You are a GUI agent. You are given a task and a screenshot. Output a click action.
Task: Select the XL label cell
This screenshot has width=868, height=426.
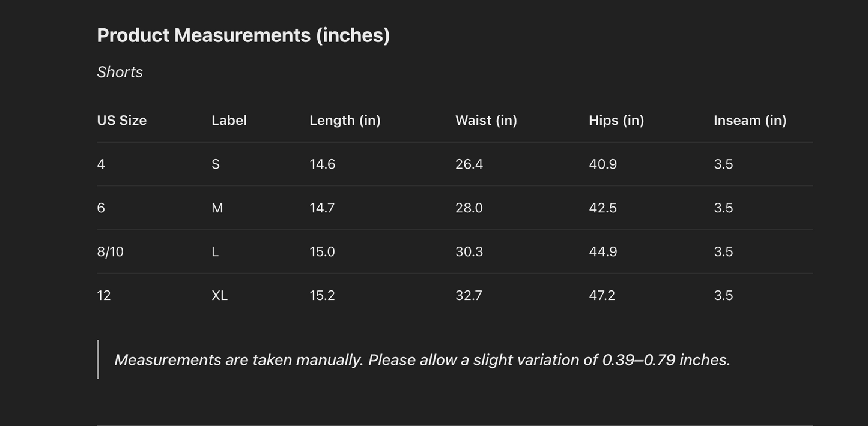(219, 295)
